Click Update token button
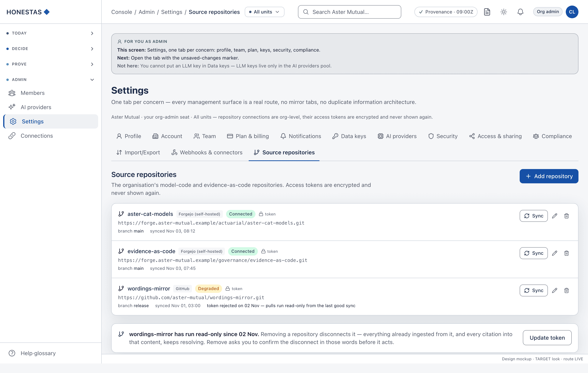Screen dimensions: 588x373 point(547,338)
